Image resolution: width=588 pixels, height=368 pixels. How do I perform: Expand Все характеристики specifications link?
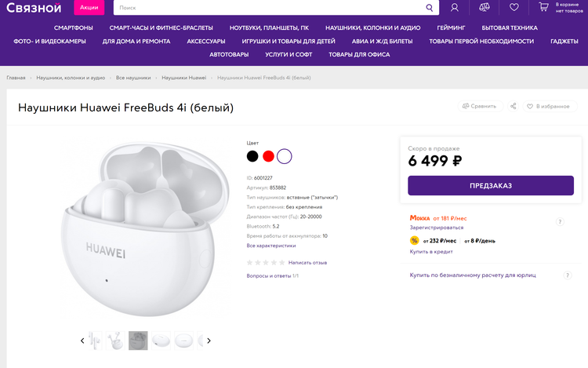point(271,246)
